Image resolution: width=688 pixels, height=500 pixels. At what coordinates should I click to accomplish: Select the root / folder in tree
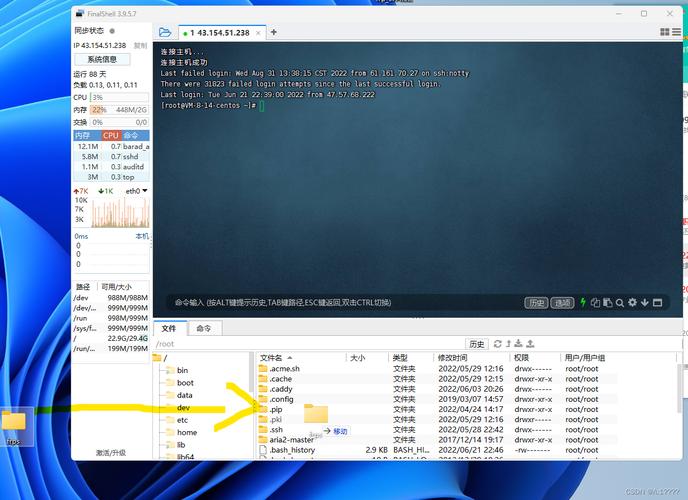pyautogui.click(x=160, y=358)
